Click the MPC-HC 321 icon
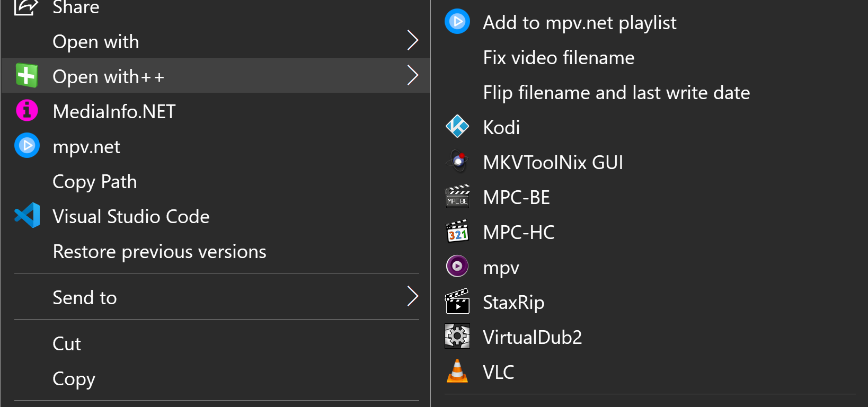The width and height of the screenshot is (868, 407). pos(457,232)
